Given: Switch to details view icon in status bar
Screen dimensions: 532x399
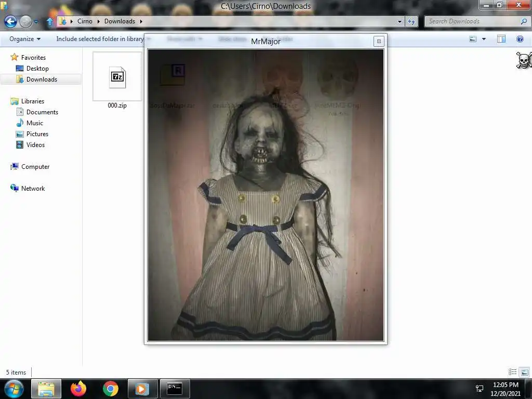Looking at the screenshot, I should [512, 372].
